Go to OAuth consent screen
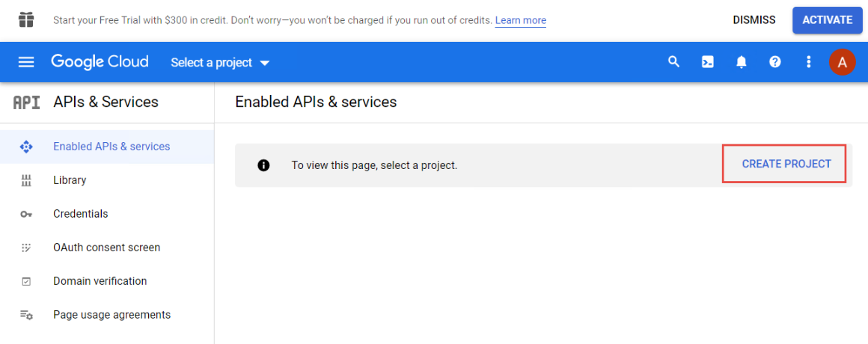 pos(106,248)
